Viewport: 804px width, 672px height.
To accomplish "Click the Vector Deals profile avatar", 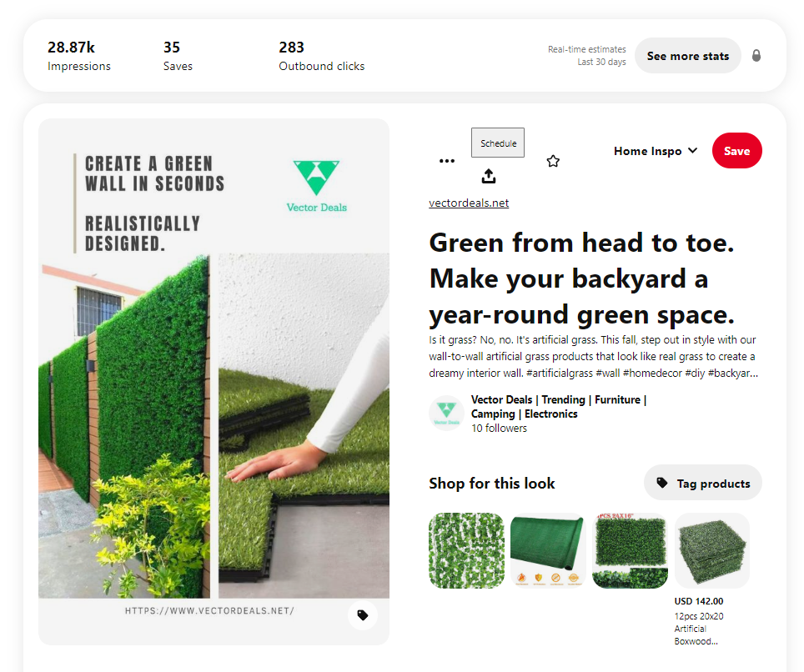I will 446,414.
